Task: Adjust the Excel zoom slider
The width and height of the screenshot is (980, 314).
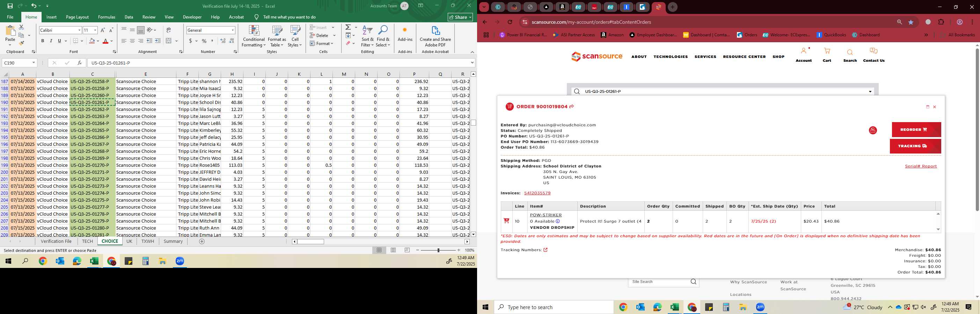Action: coord(438,250)
